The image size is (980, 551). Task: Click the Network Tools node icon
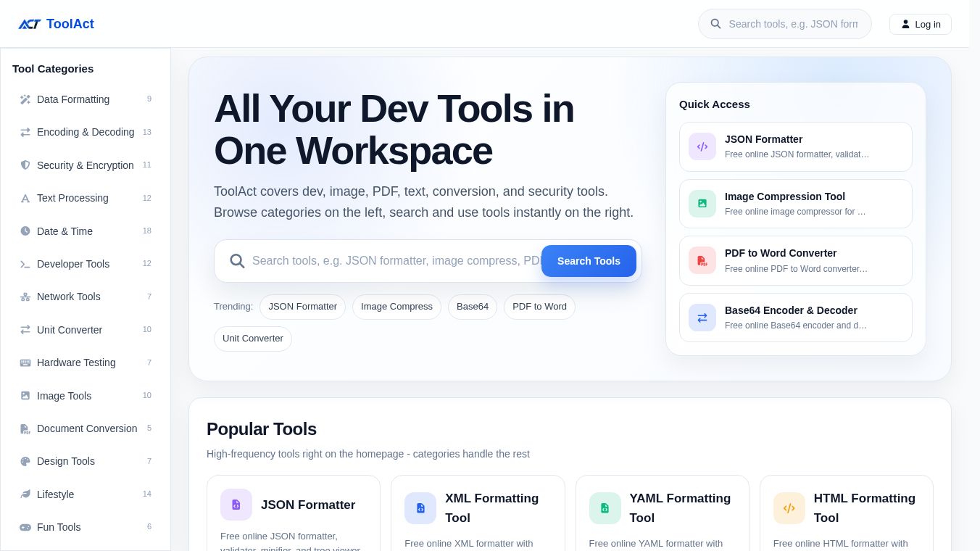[x=25, y=297]
